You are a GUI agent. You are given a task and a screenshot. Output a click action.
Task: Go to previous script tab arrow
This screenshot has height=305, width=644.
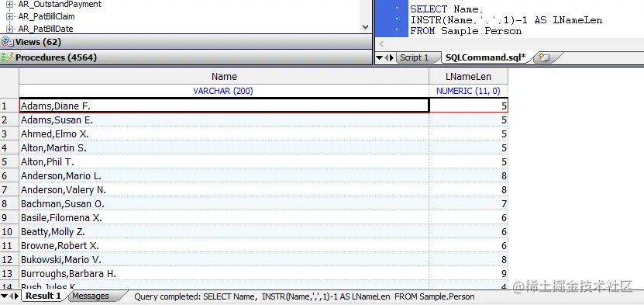click(387, 58)
